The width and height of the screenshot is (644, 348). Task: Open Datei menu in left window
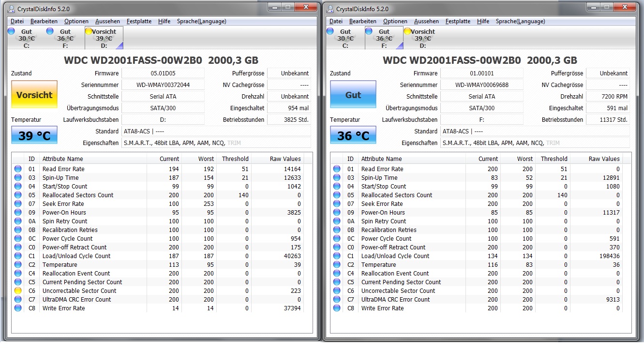17,21
